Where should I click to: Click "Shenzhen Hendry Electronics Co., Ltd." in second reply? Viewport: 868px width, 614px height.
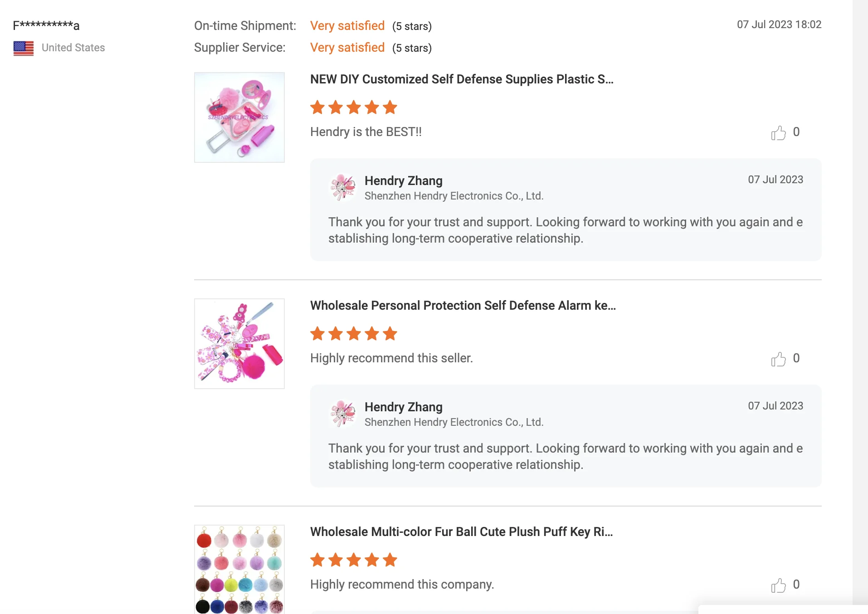[454, 422]
